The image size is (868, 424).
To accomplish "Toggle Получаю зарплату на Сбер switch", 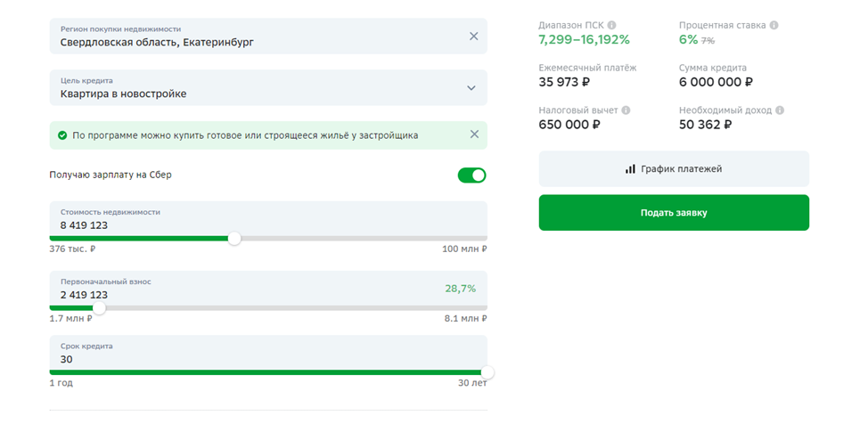I will point(471,175).
